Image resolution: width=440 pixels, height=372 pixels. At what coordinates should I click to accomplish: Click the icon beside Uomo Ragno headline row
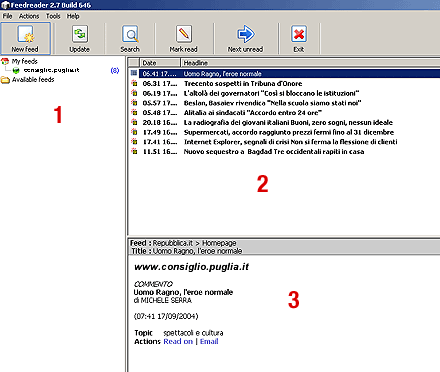134,73
